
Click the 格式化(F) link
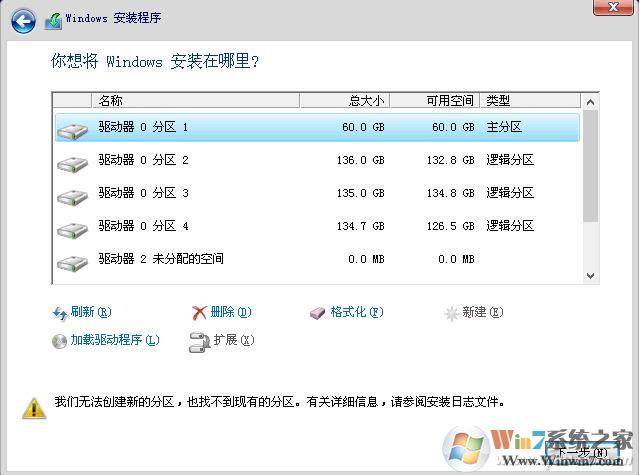(x=357, y=312)
